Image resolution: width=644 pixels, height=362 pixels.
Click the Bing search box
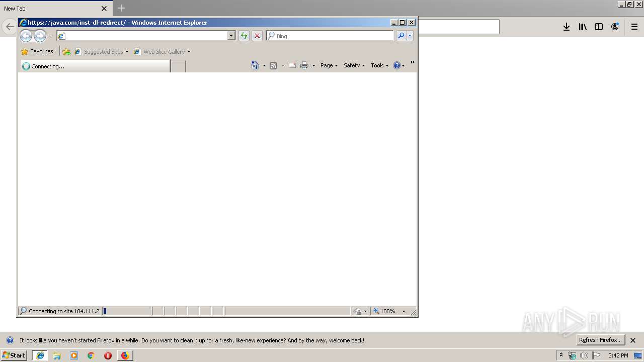pyautogui.click(x=330, y=36)
